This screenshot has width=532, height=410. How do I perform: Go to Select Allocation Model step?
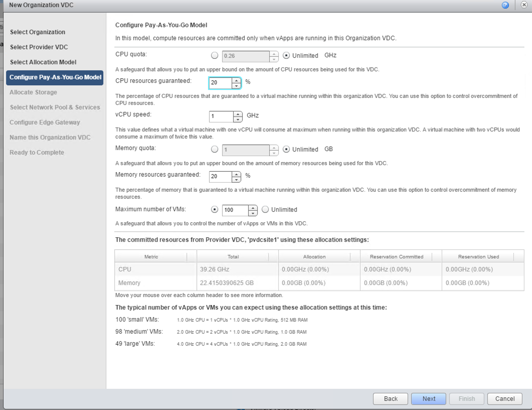click(43, 62)
